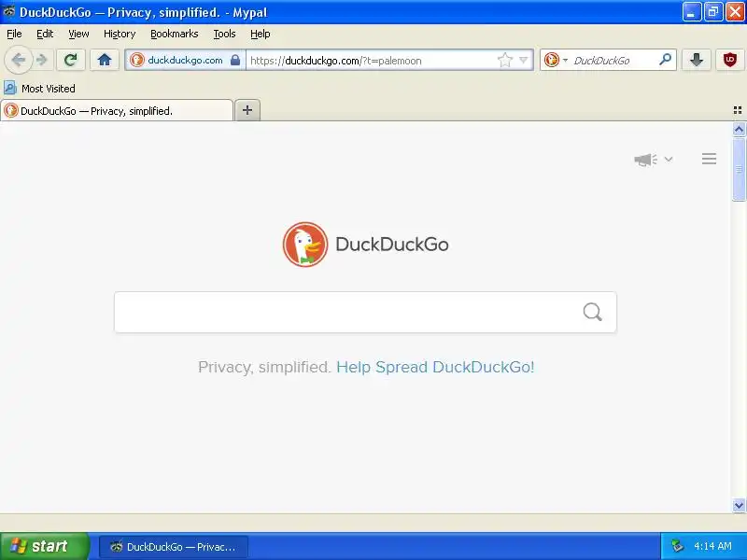This screenshot has height=560, width=747.
Task: Click the scrollbar up arrow
Action: (739, 129)
